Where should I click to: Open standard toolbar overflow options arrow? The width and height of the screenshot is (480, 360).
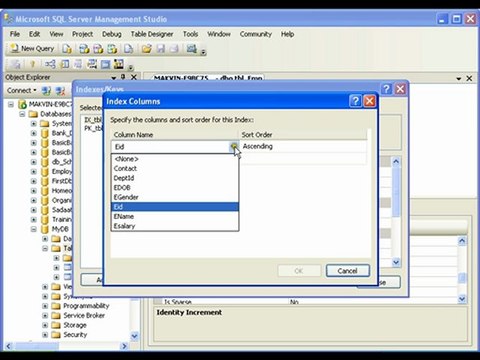click(x=203, y=52)
